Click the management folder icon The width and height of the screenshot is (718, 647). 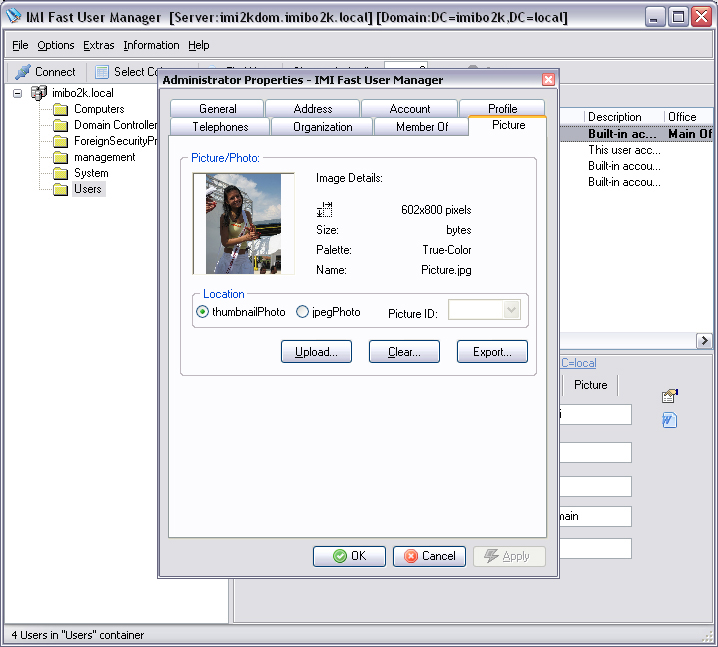click(x=60, y=158)
